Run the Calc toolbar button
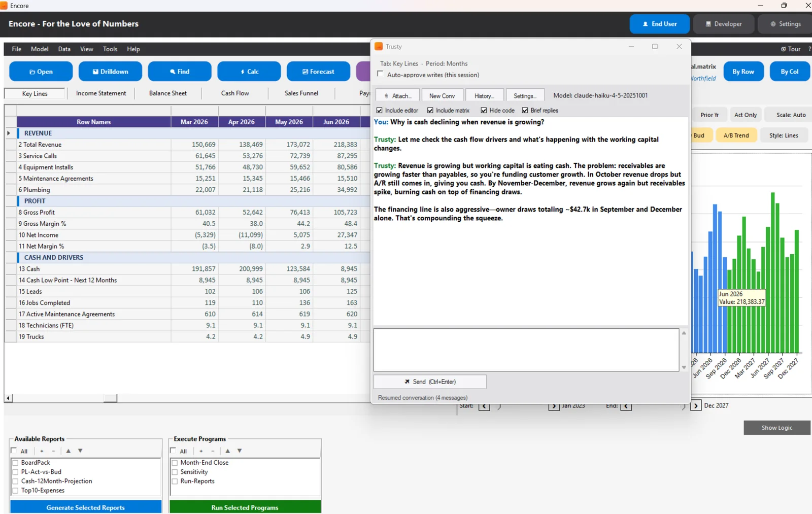812x514 pixels. tap(249, 72)
